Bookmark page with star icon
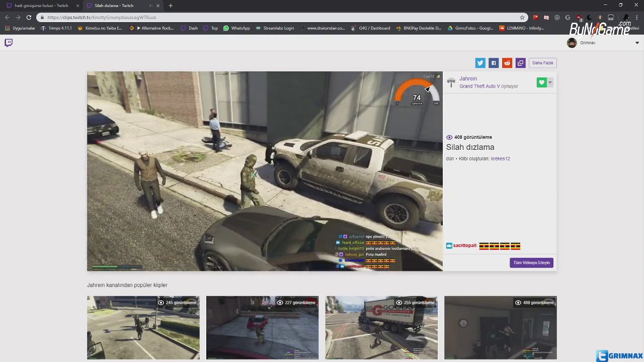The width and height of the screenshot is (644, 362). point(522,17)
